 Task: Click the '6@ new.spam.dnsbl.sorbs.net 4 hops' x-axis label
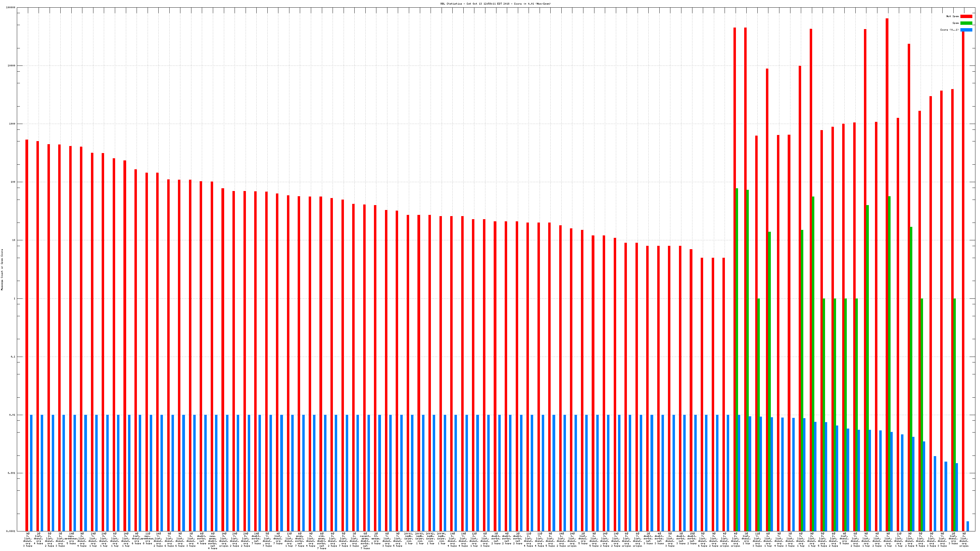tap(212, 541)
